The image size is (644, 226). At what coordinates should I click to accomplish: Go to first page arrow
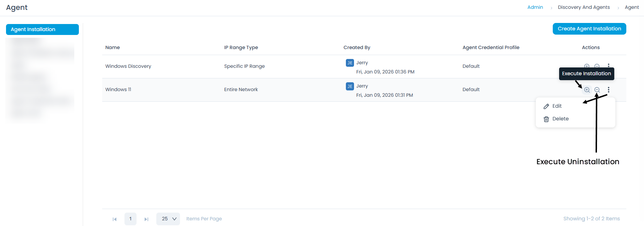click(x=115, y=219)
